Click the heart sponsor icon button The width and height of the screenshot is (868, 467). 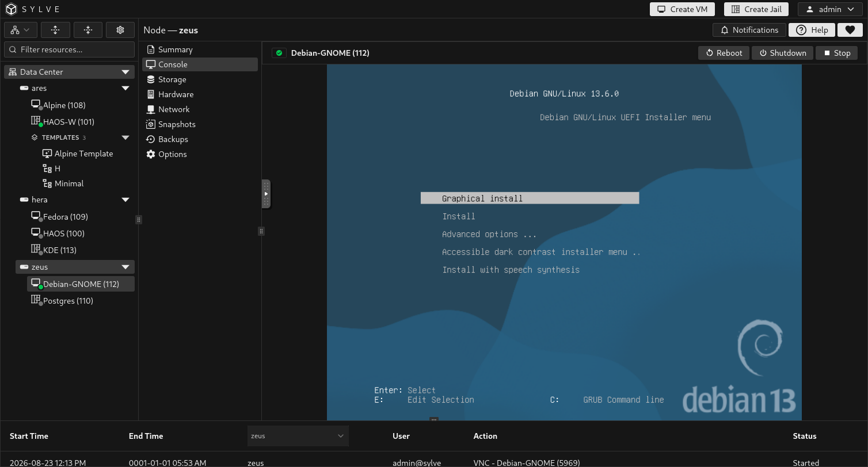pyautogui.click(x=850, y=30)
